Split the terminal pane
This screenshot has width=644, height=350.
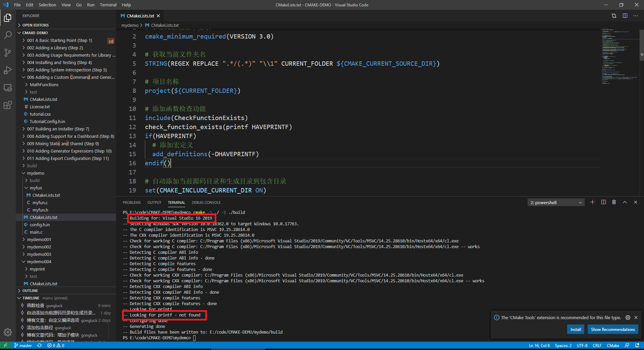click(603, 202)
